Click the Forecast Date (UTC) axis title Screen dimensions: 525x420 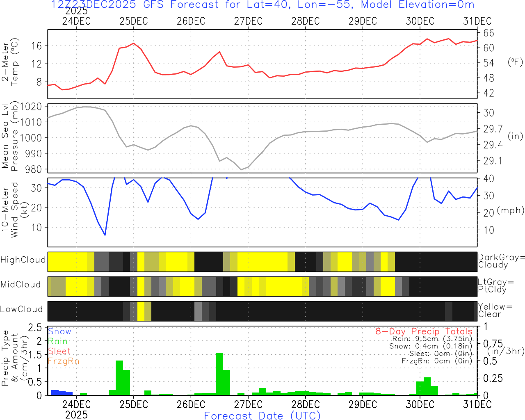click(x=262, y=415)
